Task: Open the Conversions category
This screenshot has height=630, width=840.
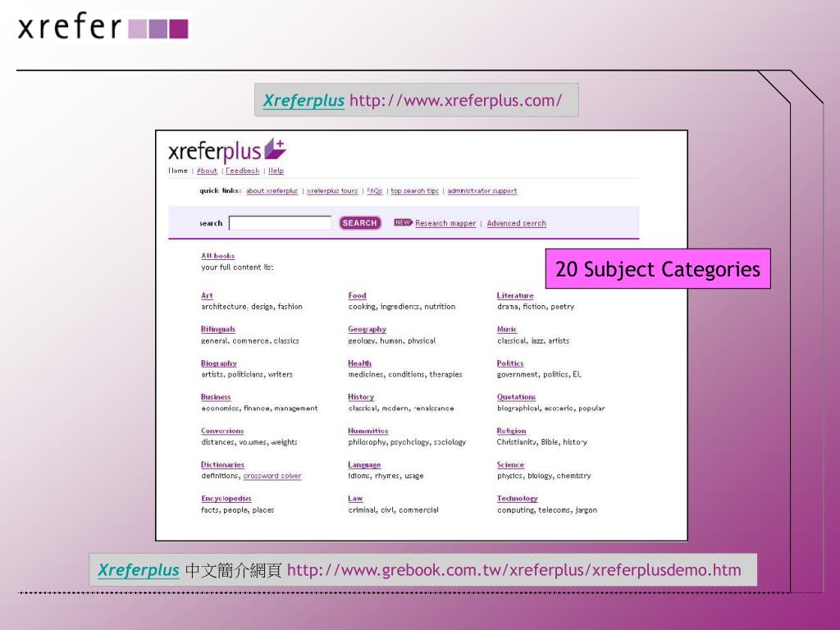Action: [x=222, y=431]
